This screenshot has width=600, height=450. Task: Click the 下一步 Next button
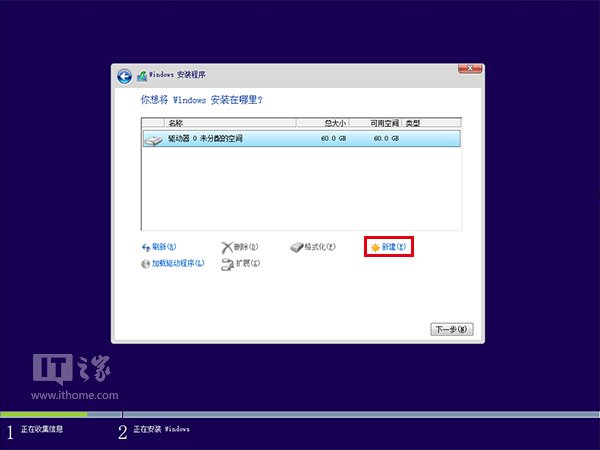pos(452,329)
